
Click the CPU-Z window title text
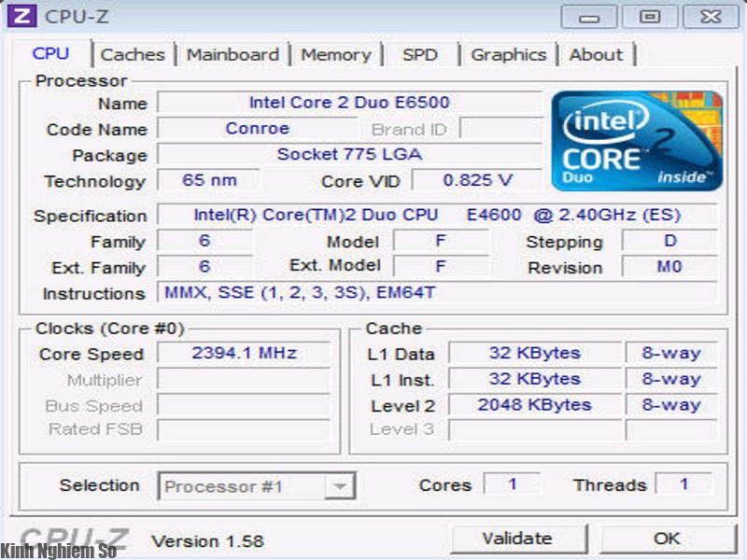(77, 17)
